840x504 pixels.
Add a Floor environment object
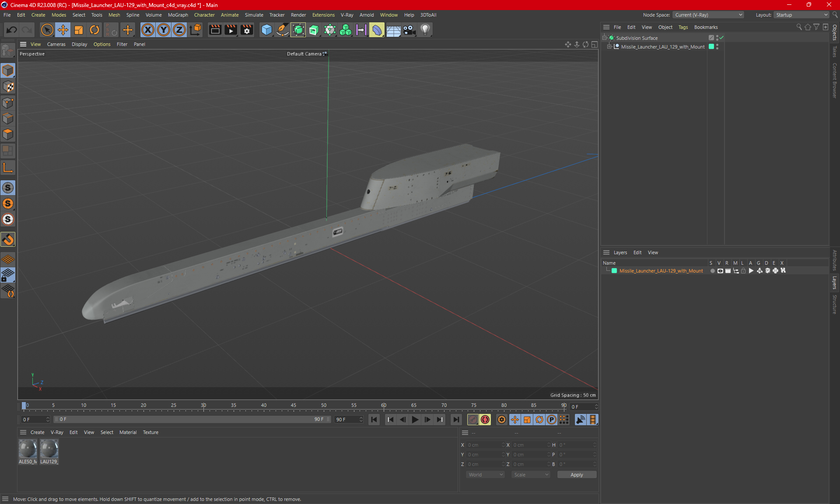pos(393,30)
